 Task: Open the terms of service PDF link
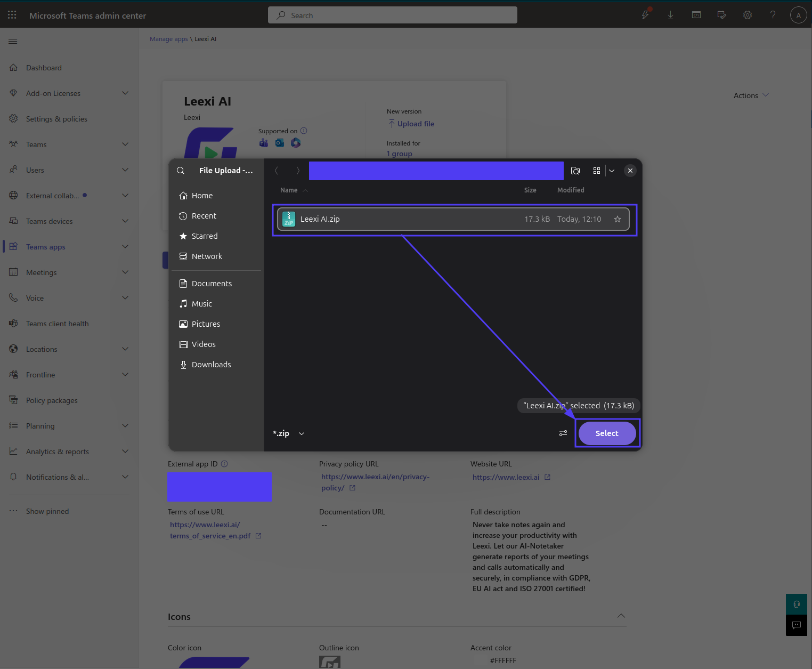click(x=210, y=530)
